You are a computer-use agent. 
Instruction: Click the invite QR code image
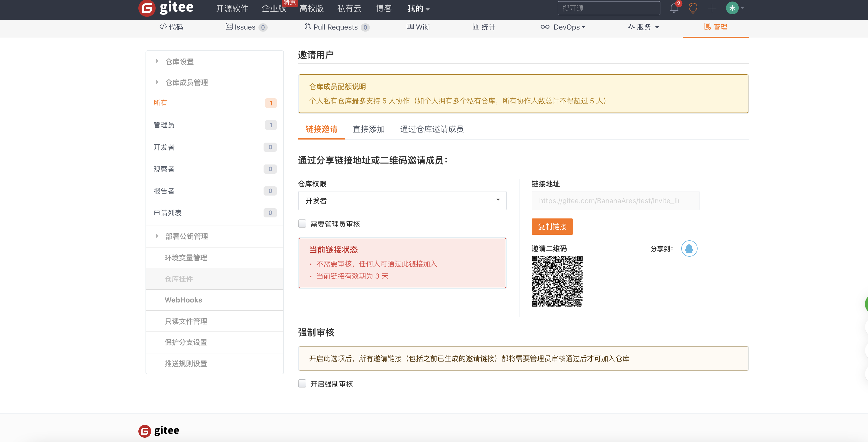(557, 281)
